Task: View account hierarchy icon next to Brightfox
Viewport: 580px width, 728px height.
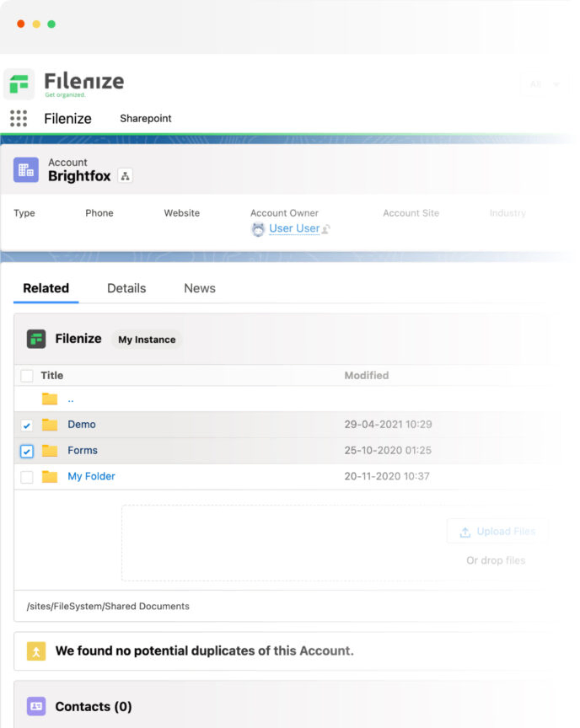Action: [125, 176]
